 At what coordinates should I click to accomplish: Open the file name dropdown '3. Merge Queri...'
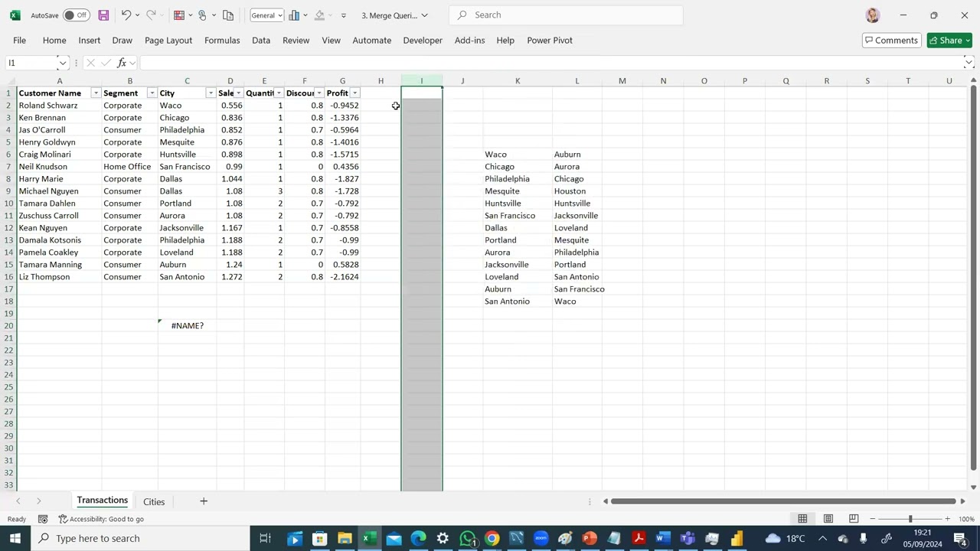[394, 15]
